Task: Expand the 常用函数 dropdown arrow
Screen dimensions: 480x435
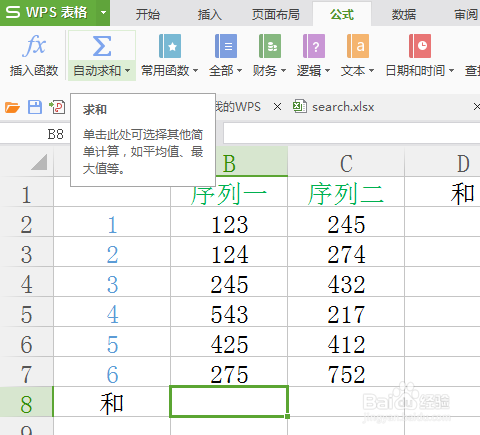Action: (x=196, y=71)
